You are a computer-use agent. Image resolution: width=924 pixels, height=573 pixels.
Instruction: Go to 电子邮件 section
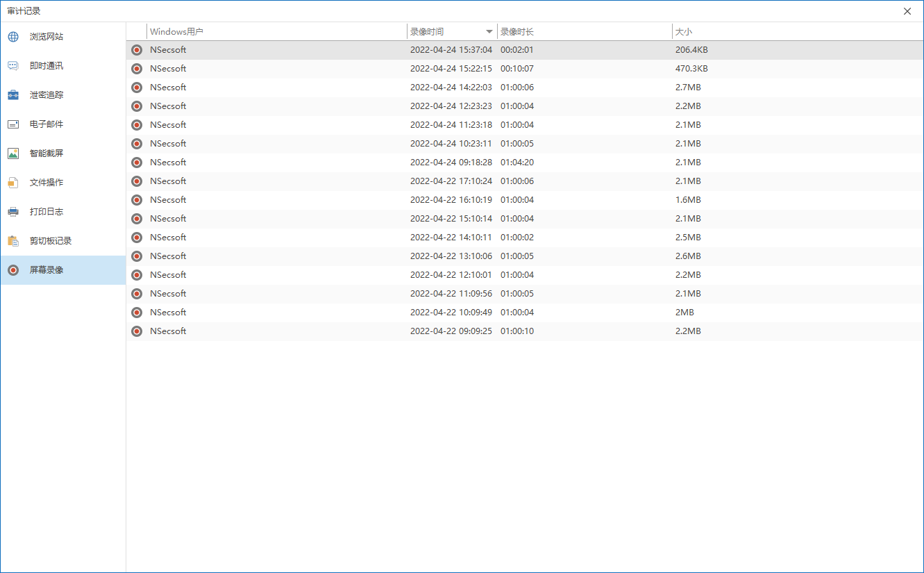(x=63, y=124)
